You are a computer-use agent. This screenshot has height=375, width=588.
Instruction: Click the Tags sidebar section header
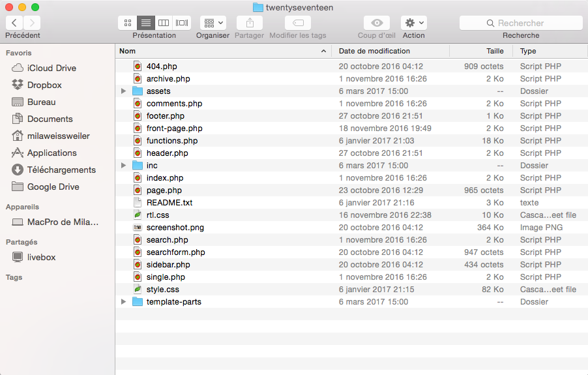14,277
